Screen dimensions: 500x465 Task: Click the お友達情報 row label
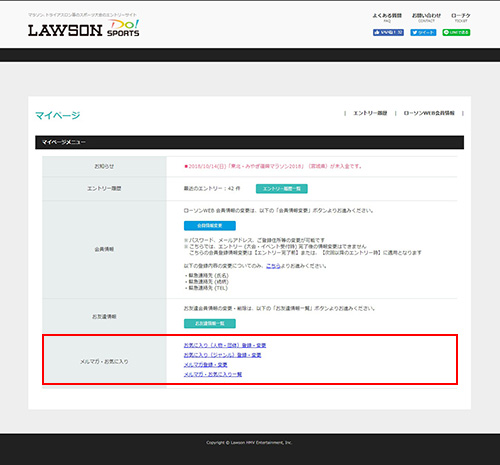[104, 316]
